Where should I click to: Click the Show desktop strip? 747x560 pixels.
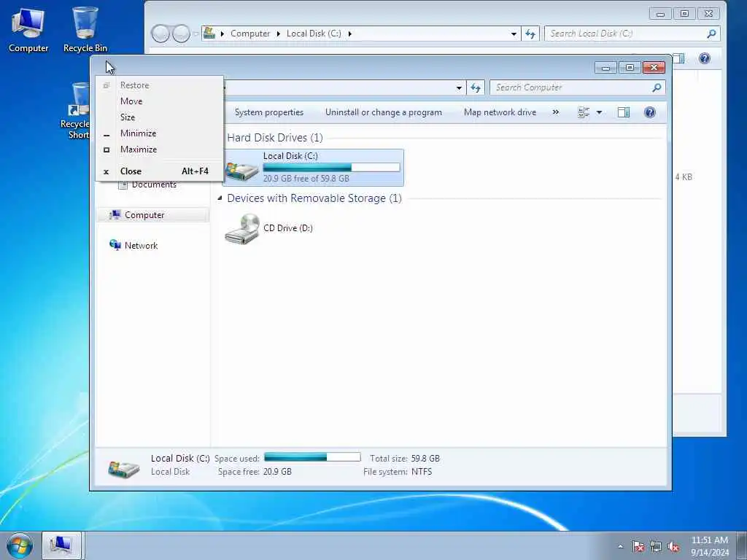tap(741, 546)
